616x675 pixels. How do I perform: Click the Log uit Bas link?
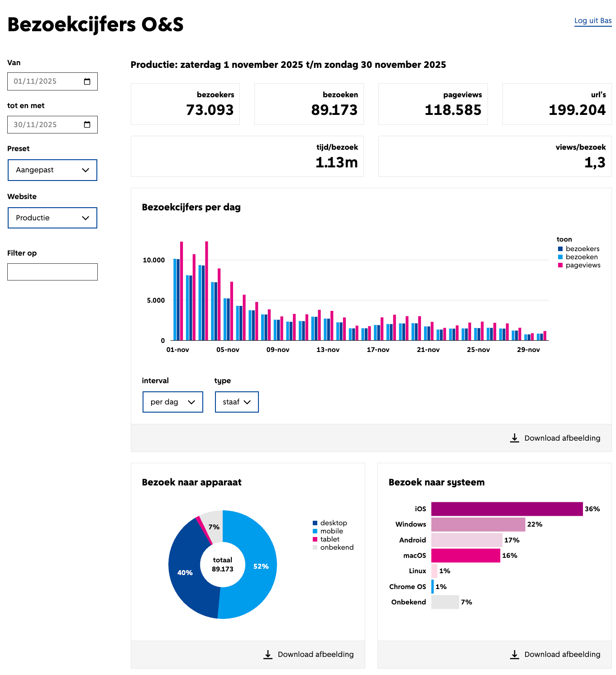(x=592, y=21)
